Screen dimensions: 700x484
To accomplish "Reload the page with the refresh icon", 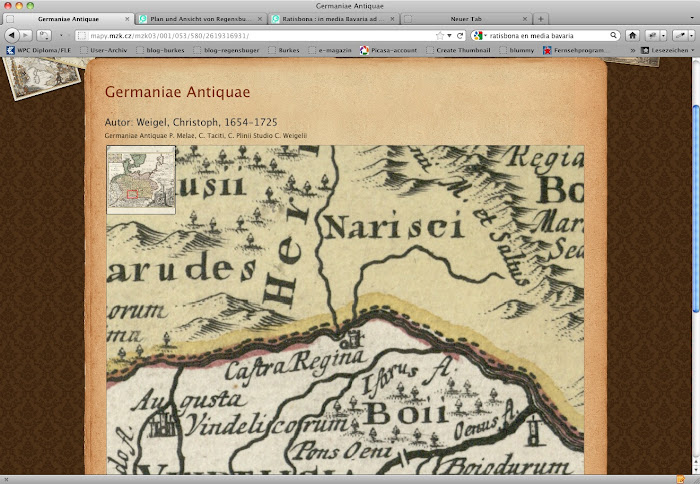I will click(x=460, y=35).
